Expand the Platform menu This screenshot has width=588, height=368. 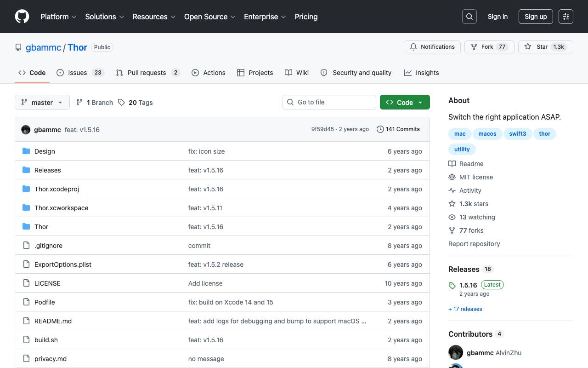58,17
